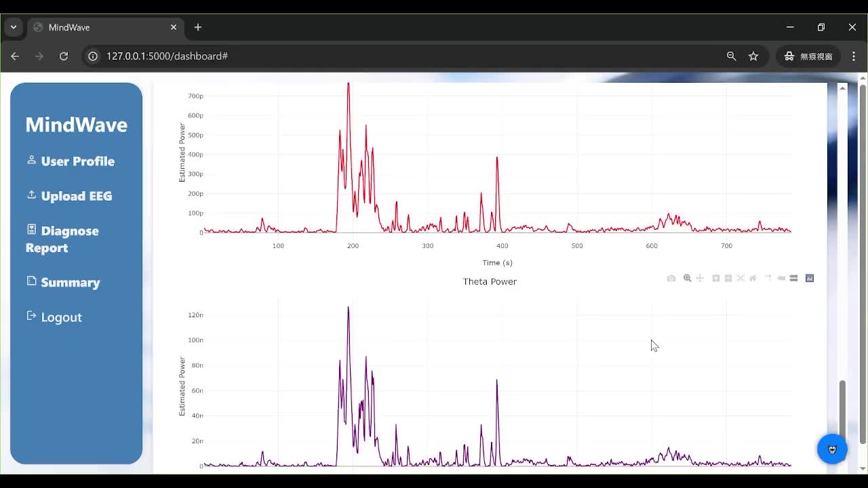Image resolution: width=868 pixels, height=488 pixels.
Task: Open the User Profile page
Action: click(77, 161)
